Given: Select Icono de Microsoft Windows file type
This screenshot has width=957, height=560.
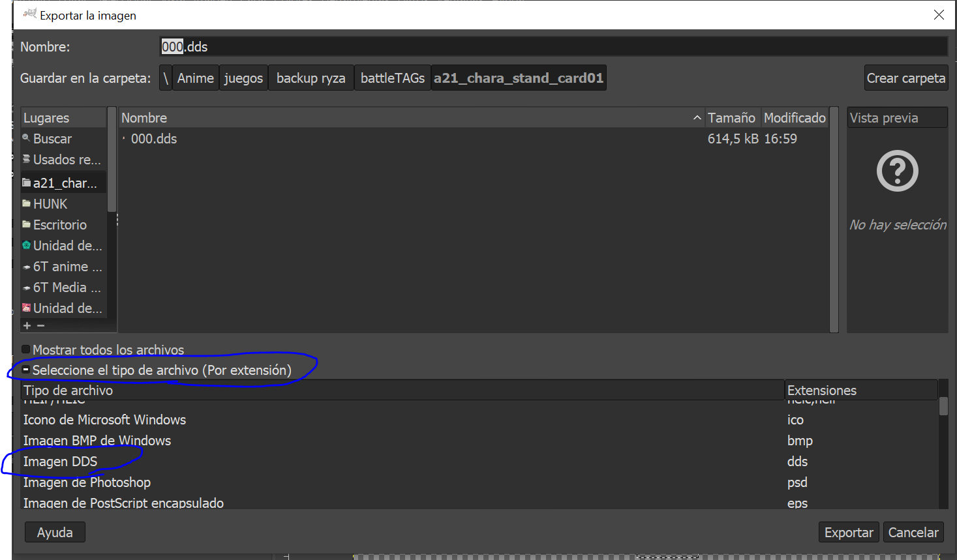Looking at the screenshot, I should (104, 420).
